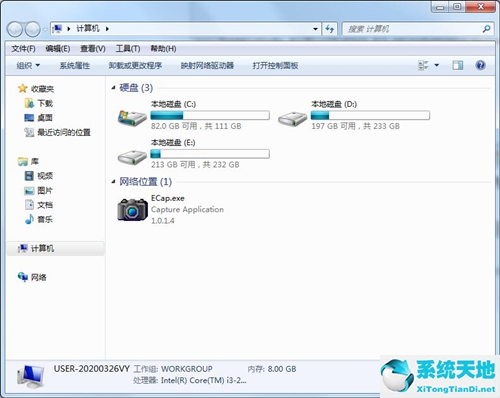Click the D: drive usage bar

(370, 115)
